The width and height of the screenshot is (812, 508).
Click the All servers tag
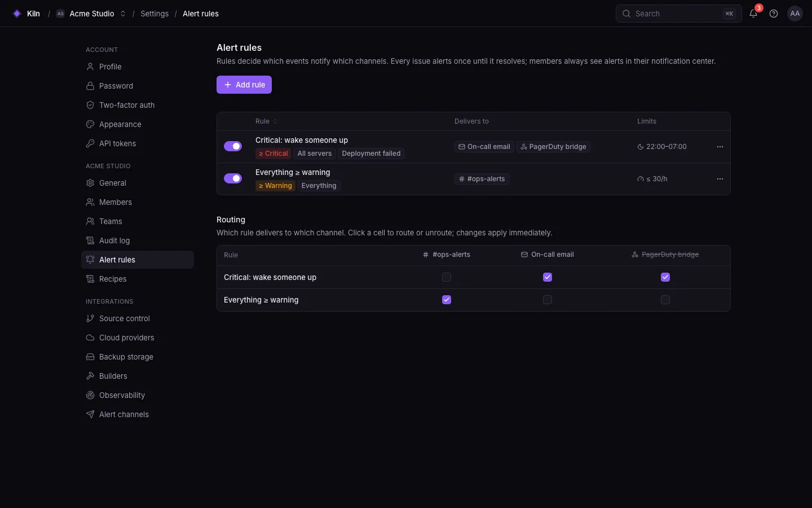tap(315, 154)
